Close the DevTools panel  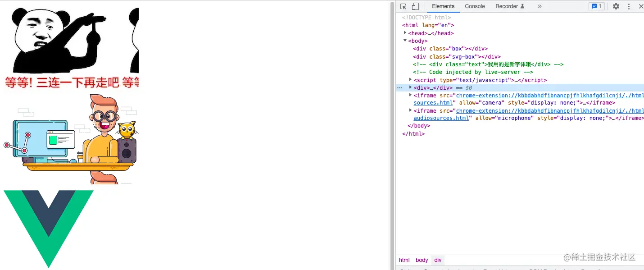[x=641, y=6]
